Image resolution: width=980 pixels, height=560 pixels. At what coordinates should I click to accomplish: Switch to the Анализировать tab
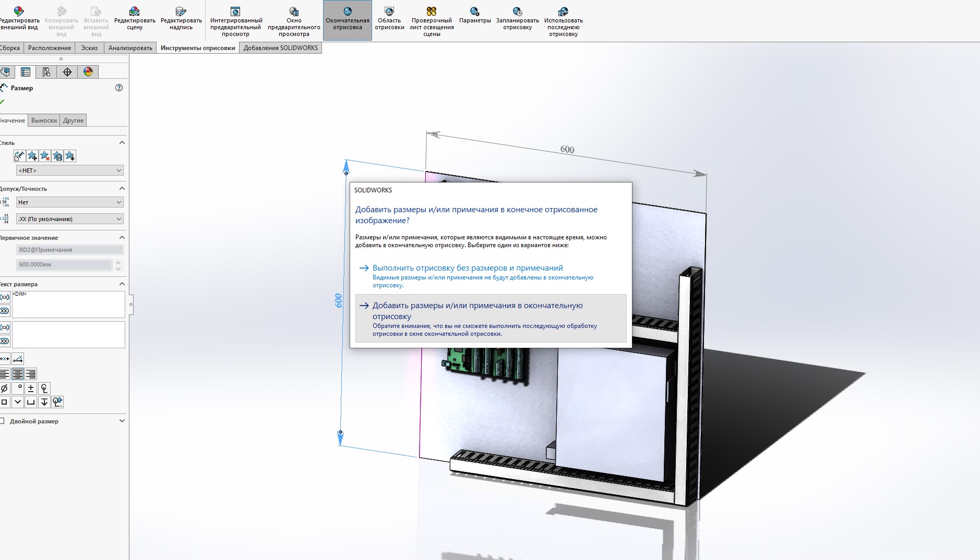click(x=130, y=48)
